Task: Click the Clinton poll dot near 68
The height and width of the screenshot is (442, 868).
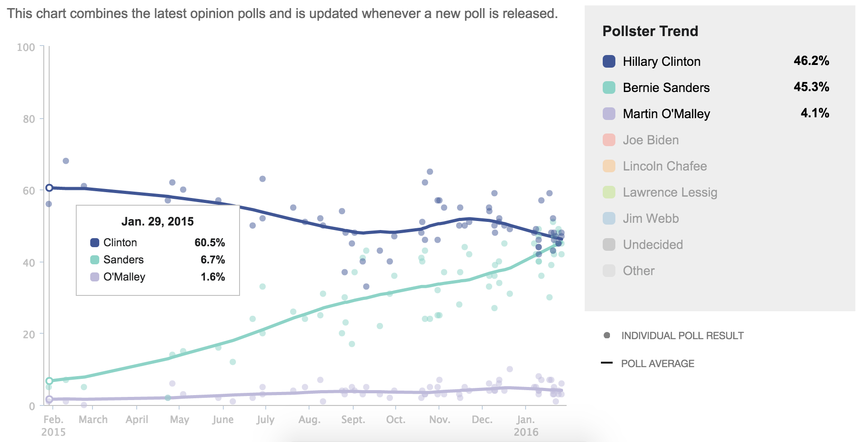Action: point(66,161)
